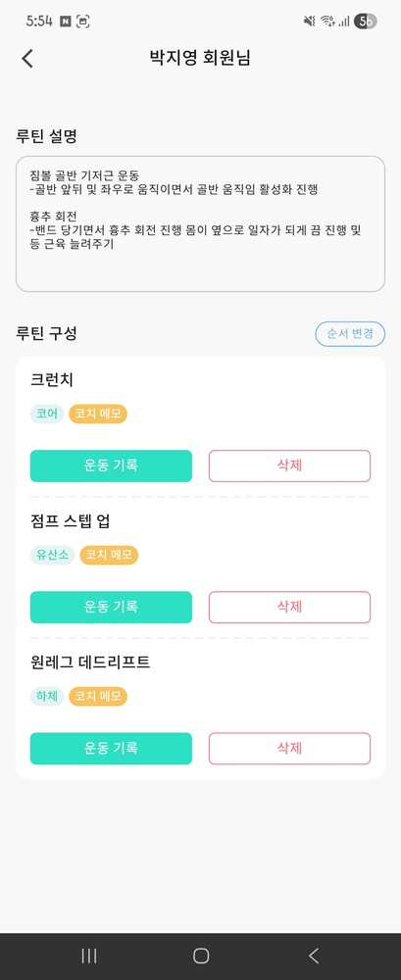This screenshot has height=980, width=401.
Task: Click the 순서 변경 button
Action: pyautogui.click(x=350, y=334)
